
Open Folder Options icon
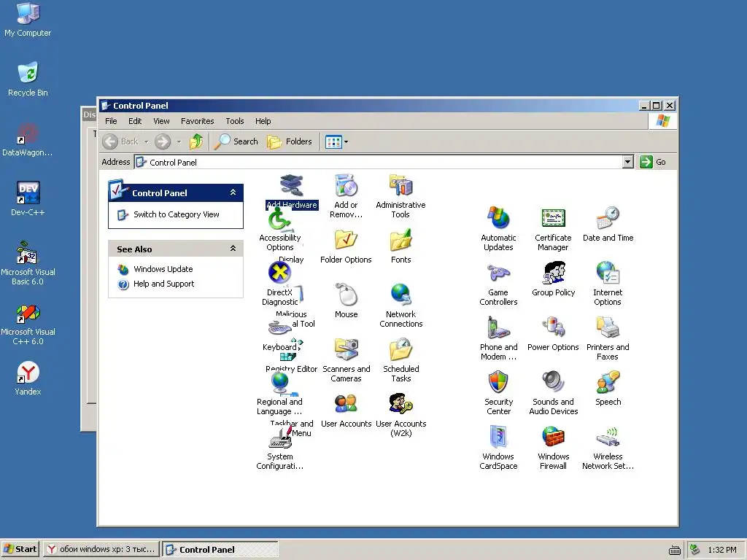[x=347, y=240]
